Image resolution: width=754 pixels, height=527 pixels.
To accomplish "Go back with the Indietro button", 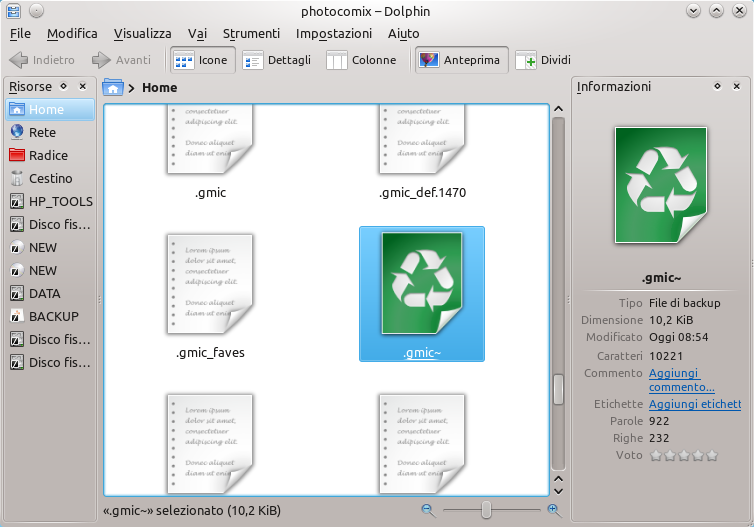I will 42,60.
